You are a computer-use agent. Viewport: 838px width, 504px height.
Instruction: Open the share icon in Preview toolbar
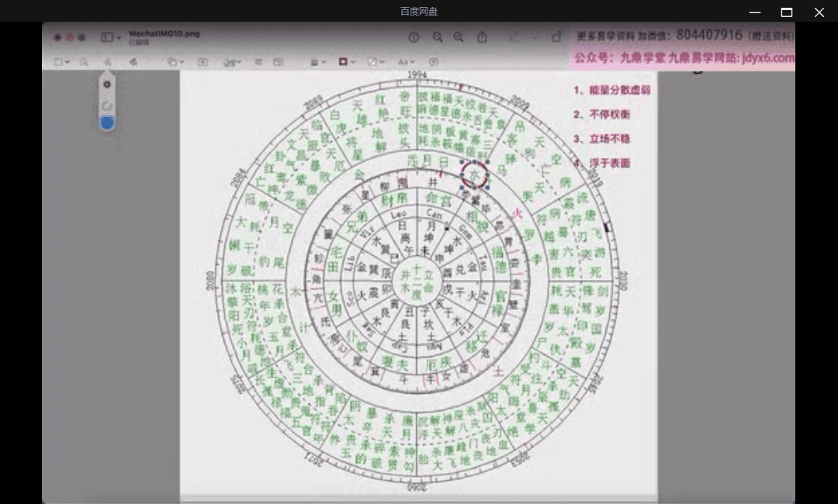(483, 37)
